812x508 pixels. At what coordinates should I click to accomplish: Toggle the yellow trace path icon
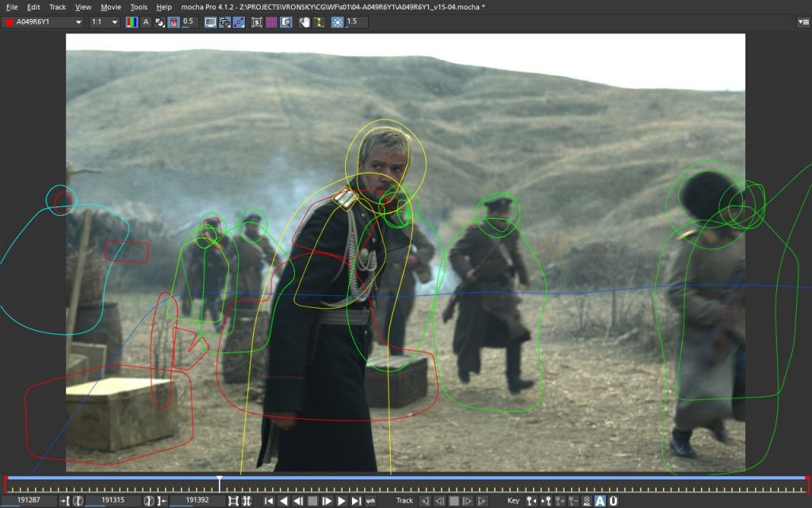(x=319, y=22)
